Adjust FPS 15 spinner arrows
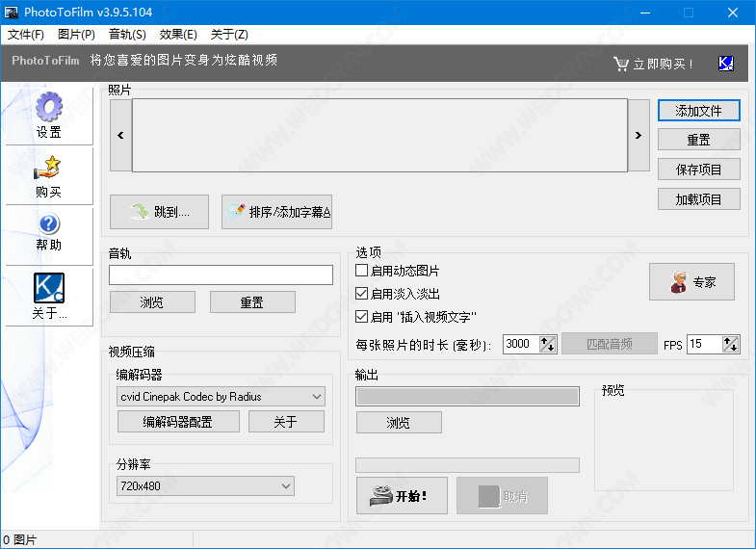Screen dimensions: 756x549 (730, 344)
